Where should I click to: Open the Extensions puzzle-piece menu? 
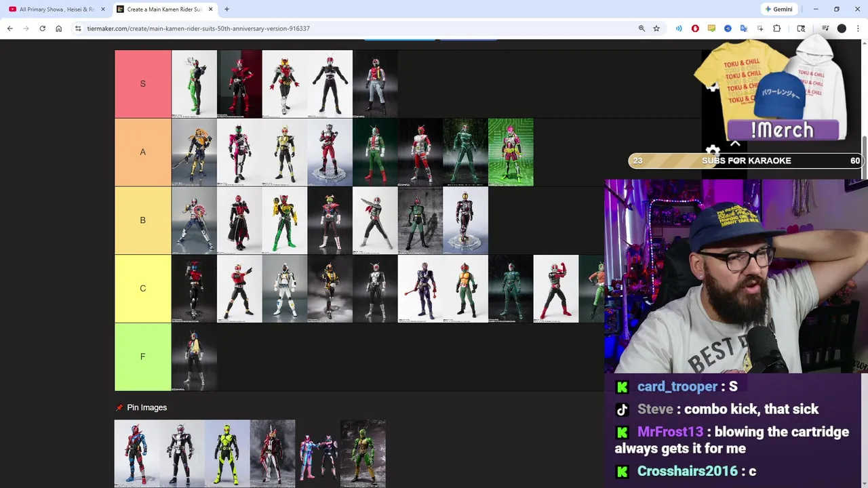pos(777,28)
